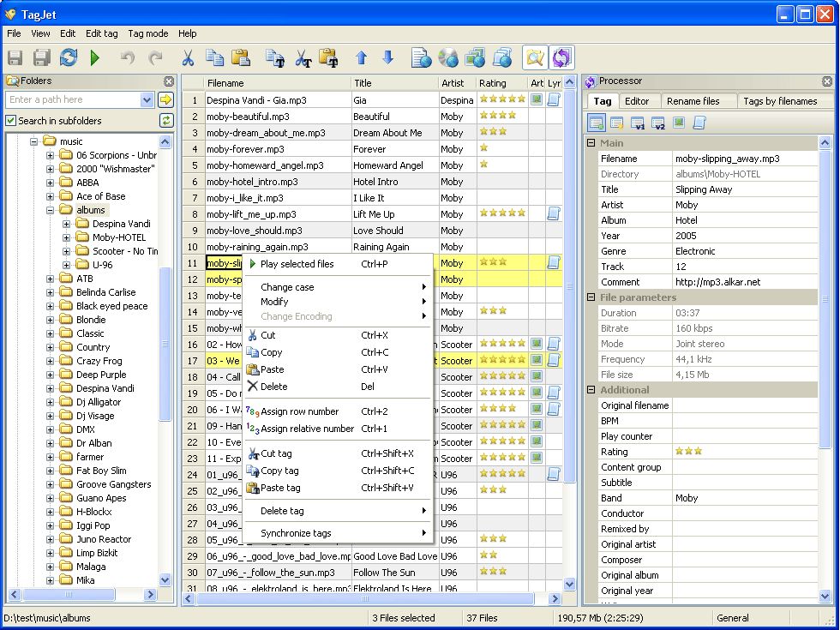Click the Undo toolbar icon
Viewport: 840px width, 630px height.
126,58
